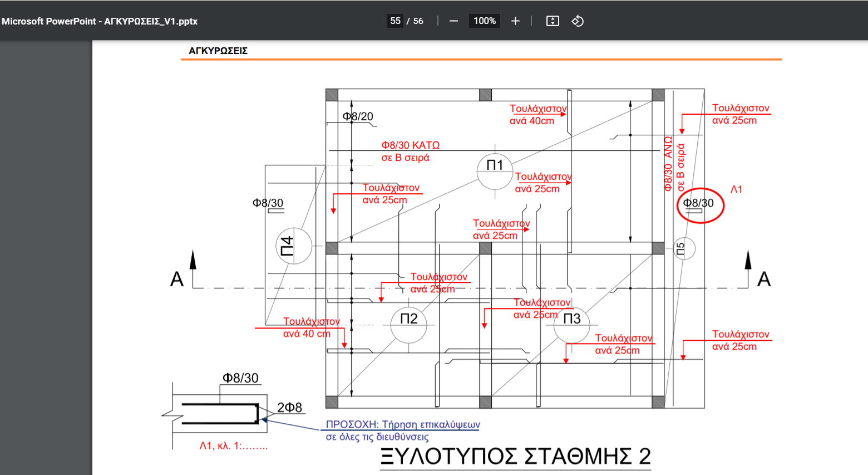Click the 2Φ8 detail label

click(289, 408)
